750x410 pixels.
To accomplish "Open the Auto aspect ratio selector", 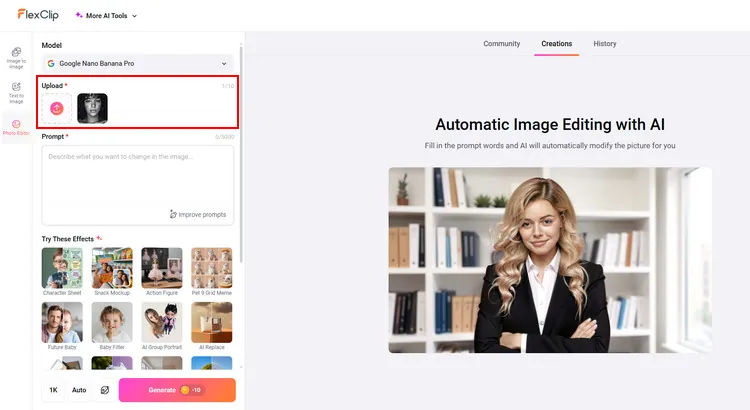I will point(79,390).
